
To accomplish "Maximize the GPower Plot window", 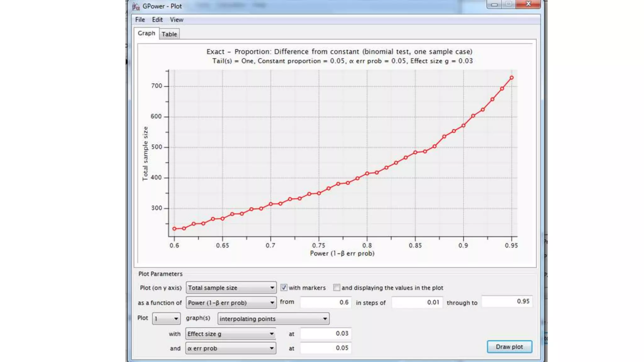I will tap(508, 4).
